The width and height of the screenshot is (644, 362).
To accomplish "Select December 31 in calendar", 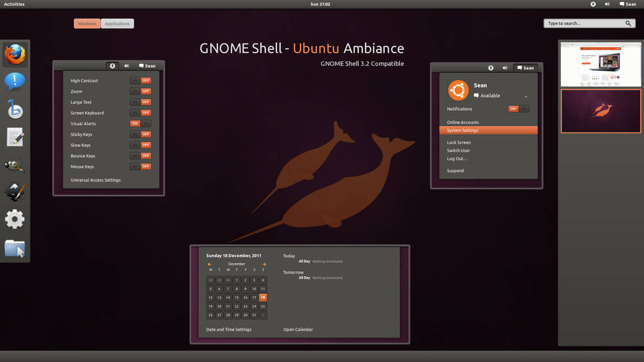I will (x=254, y=315).
